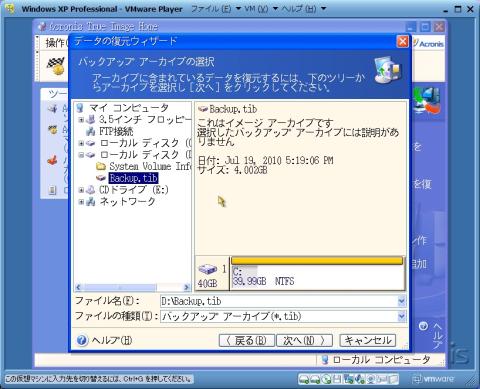Click the 次へ next button
Viewport: 480px width, 389px height.
pyautogui.click(x=304, y=340)
